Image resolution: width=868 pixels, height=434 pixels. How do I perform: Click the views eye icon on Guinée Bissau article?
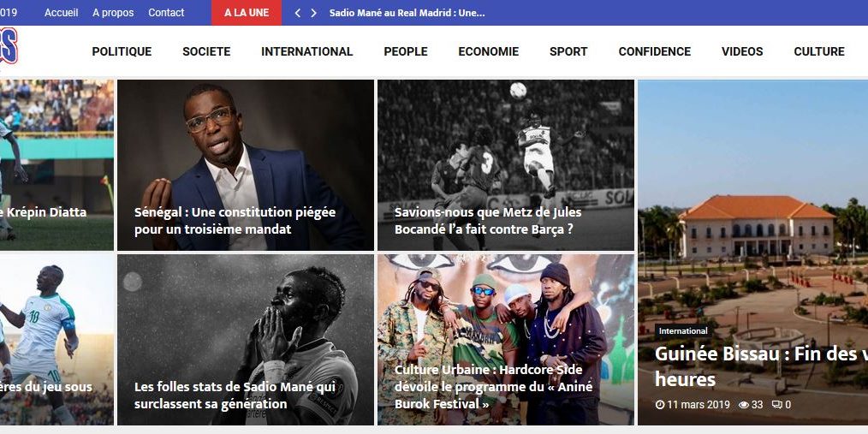tap(743, 405)
